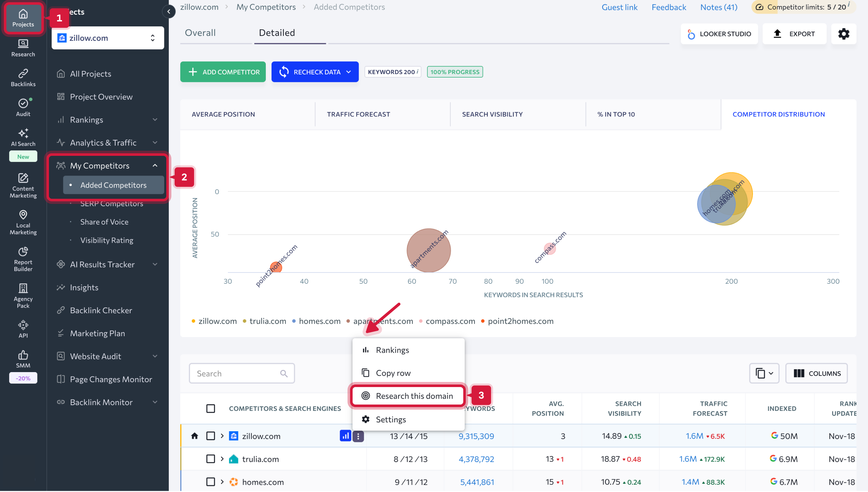Click the blue chart icon for zillow.com
The height and width of the screenshot is (492, 868).
click(345, 436)
